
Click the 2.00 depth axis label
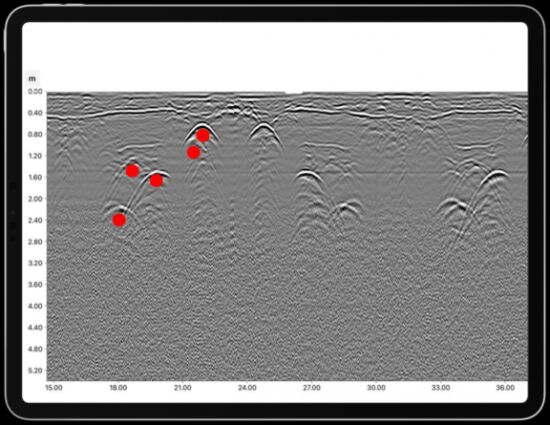[35, 199]
